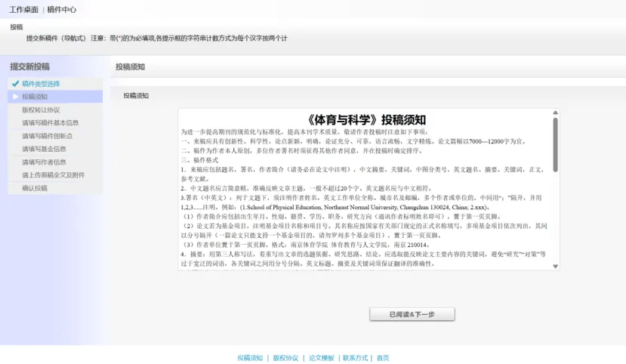
Task: Select the 请上传原稿全文及附件 step
Action: [x=53, y=174]
